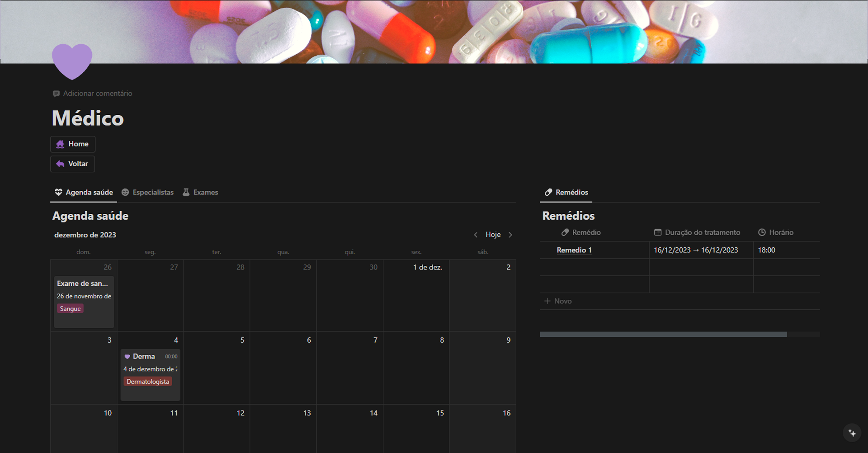Click the Home button
The width and height of the screenshot is (868, 453).
pos(73,144)
